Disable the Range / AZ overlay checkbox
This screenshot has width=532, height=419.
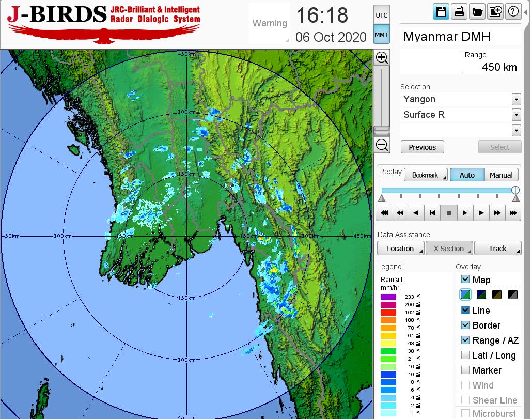click(465, 340)
